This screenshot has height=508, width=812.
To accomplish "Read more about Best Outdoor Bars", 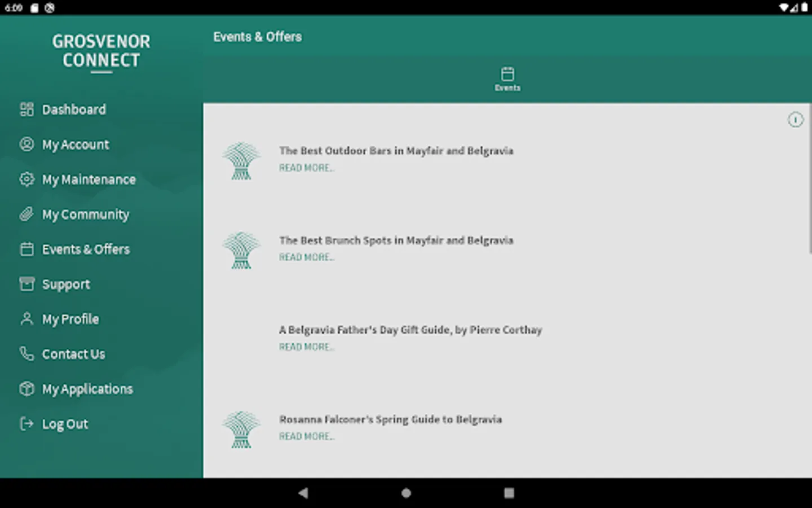I will click(x=306, y=168).
